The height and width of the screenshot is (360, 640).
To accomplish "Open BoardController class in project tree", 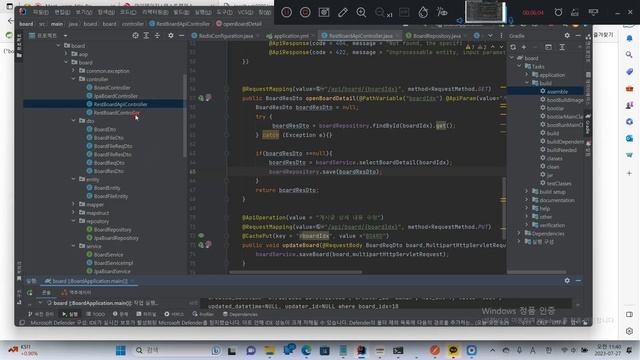I will click(x=112, y=88).
